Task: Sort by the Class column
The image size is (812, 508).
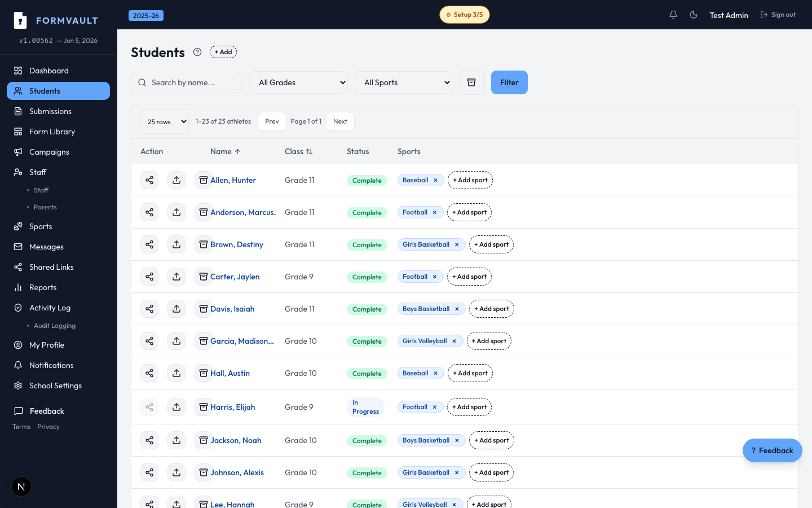Action: point(299,151)
